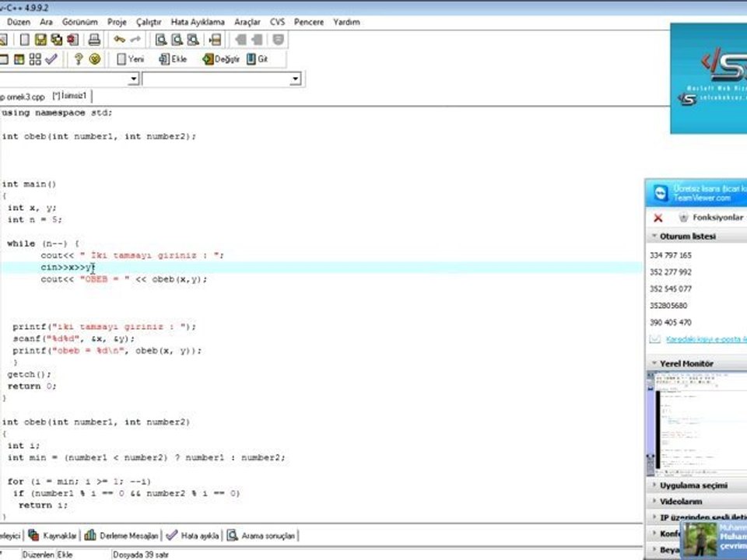Click the TeamViewer logo icon

(x=661, y=194)
